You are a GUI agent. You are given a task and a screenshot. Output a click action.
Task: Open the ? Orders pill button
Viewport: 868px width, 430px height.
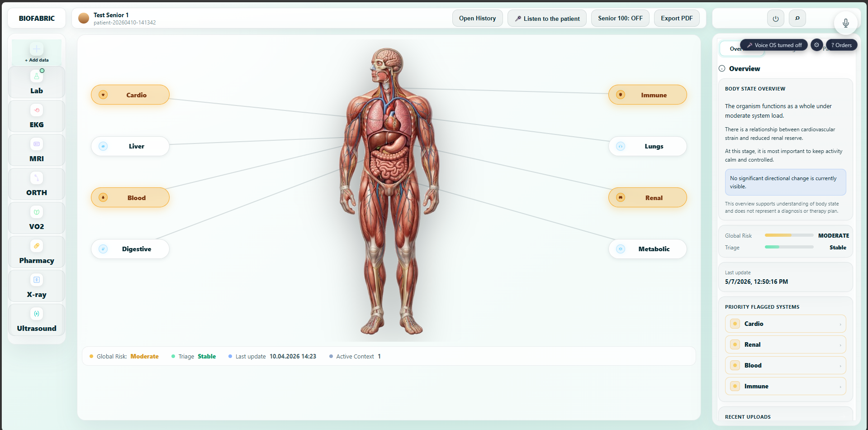pyautogui.click(x=841, y=45)
